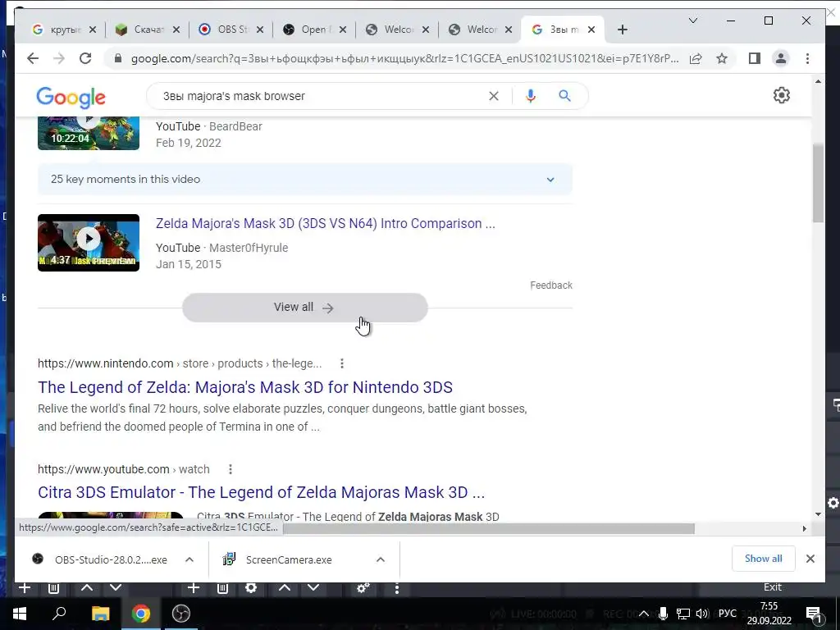This screenshot has height=630, width=840.
Task: Open "Zelda Majora's Mask 3D (3DS VS N64)" link
Action: click(325, 223)
